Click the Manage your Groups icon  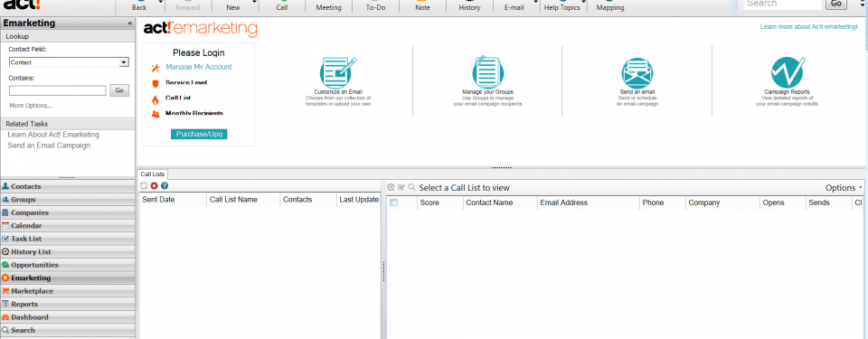[x=487, y=72]
